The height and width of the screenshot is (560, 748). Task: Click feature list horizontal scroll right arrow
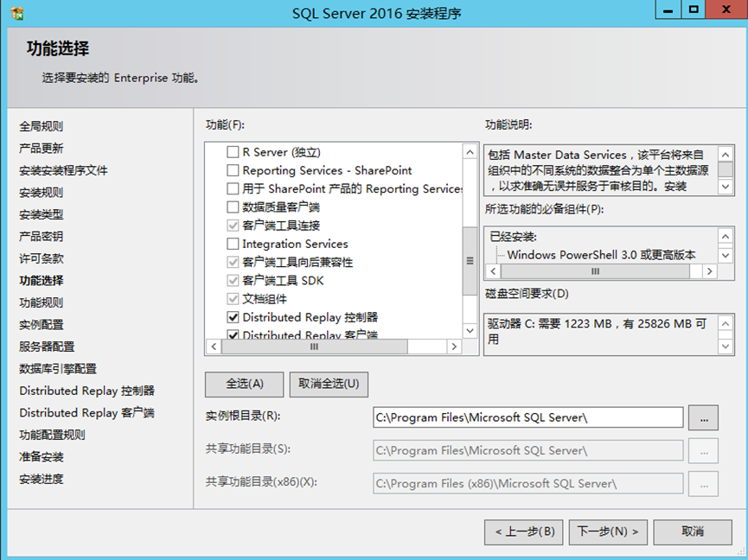[454, 347]
